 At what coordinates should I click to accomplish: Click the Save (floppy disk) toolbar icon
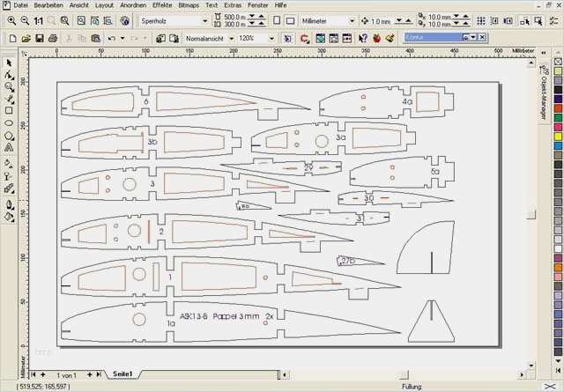click(x=40, y=39)
